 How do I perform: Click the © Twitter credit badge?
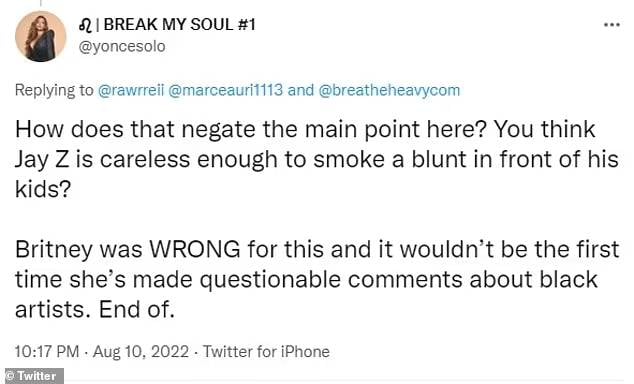tap(34, 376)
